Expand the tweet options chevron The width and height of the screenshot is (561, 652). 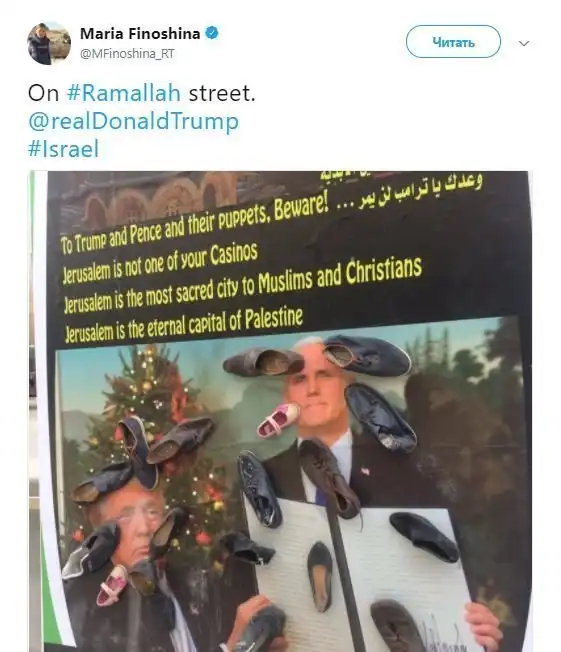524,43
